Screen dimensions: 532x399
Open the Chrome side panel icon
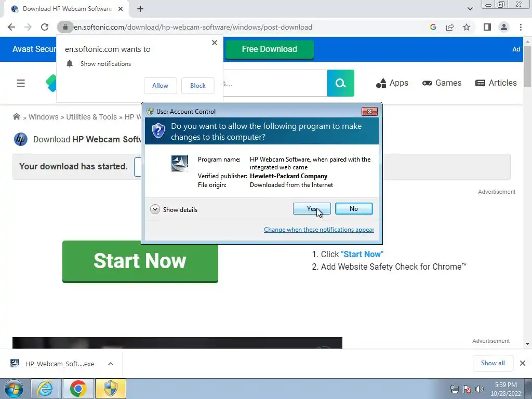pos(487,27)
